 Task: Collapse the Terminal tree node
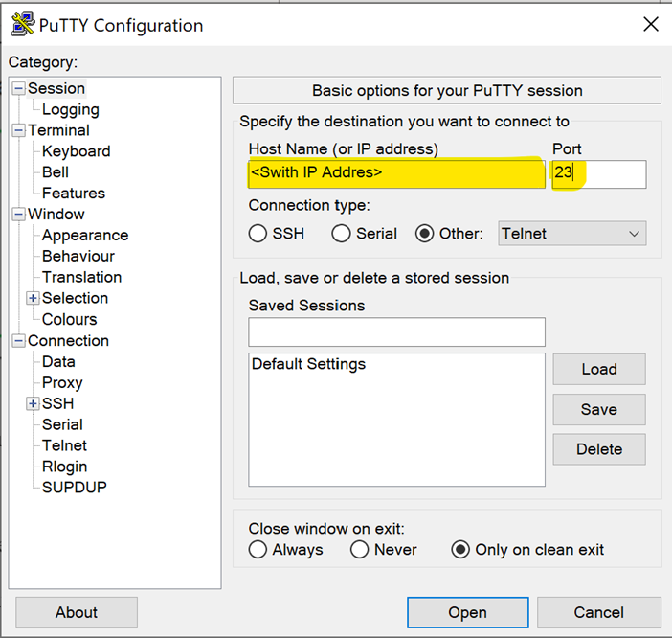pyautogui.click(x=18, y=130)
